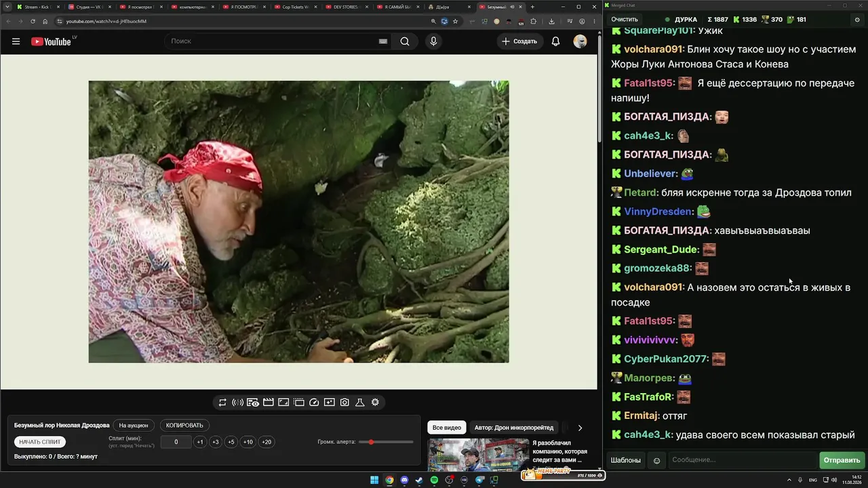The height and width of the screenshot is (488, 868).
Task: Add 10 minutes with the +10 button
Action: tap(248, 442)
